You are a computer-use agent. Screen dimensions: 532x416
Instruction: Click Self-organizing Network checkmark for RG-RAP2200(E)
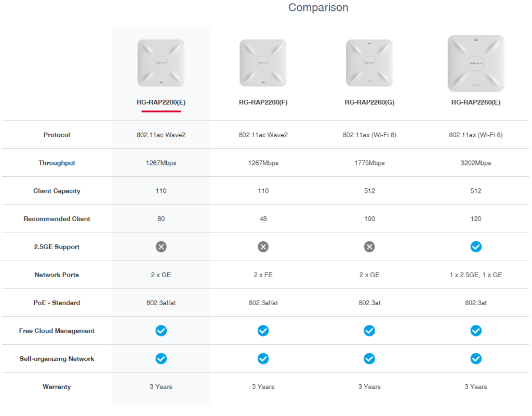pos(161,359)
